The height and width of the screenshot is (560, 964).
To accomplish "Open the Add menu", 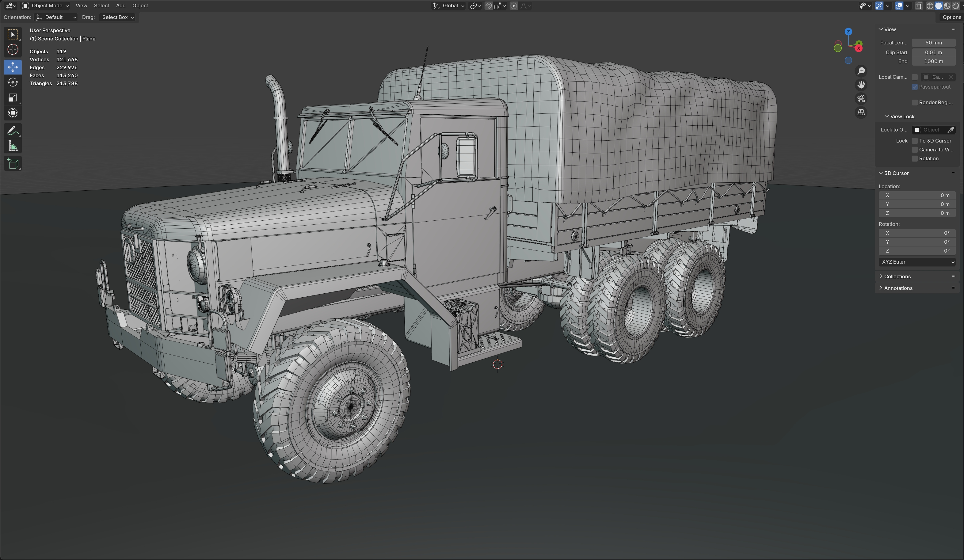I will tap(120, 6).
